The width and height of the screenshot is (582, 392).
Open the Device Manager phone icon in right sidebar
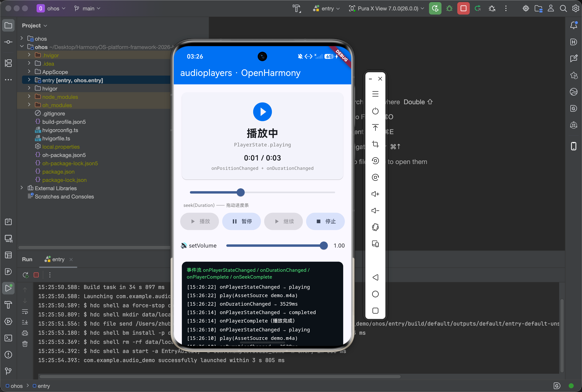point(574,146)
